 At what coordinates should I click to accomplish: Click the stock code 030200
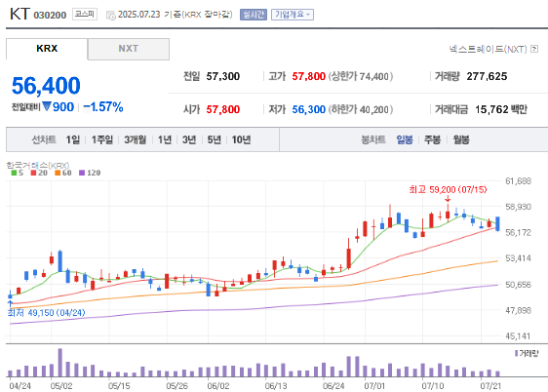50,15
